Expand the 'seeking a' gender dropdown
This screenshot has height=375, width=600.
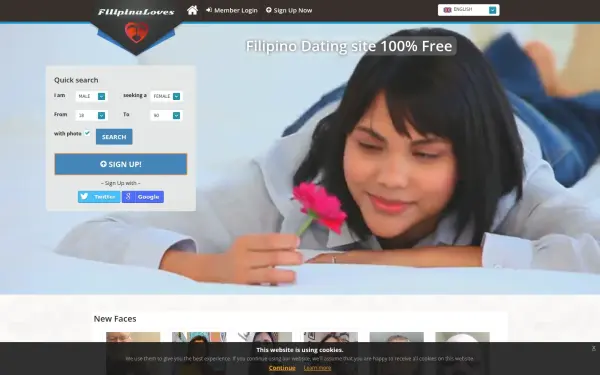(166, 96)
